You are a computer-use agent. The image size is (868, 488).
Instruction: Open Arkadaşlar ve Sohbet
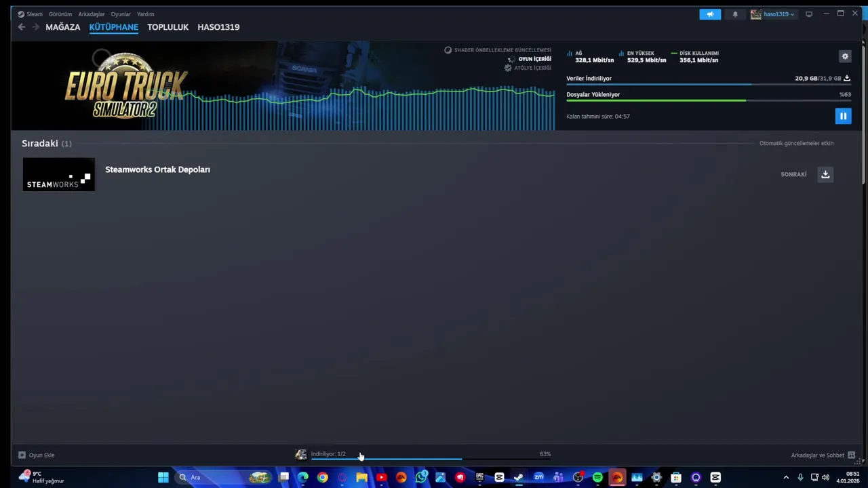click(x=817, y=455)
